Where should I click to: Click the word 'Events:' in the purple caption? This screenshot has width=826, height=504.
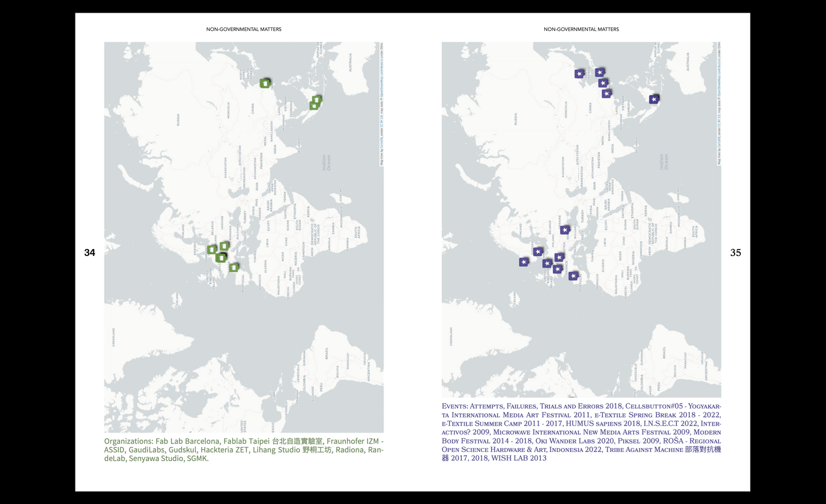(x=454, y=406)
